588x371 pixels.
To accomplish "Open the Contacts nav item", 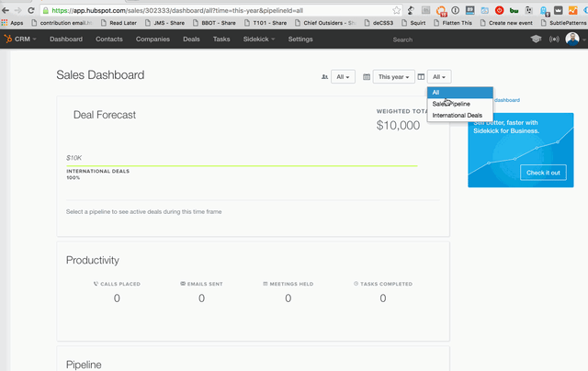I will tap(109, 39).
